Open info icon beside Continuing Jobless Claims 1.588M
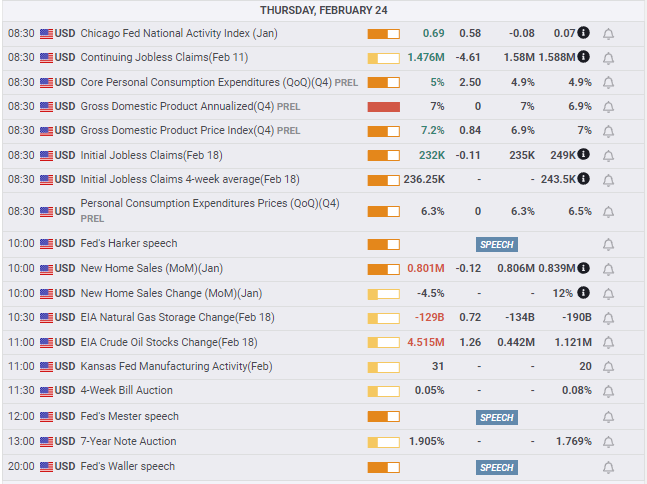Viewport: 647px width, 484px height. [x=583, y=57]
